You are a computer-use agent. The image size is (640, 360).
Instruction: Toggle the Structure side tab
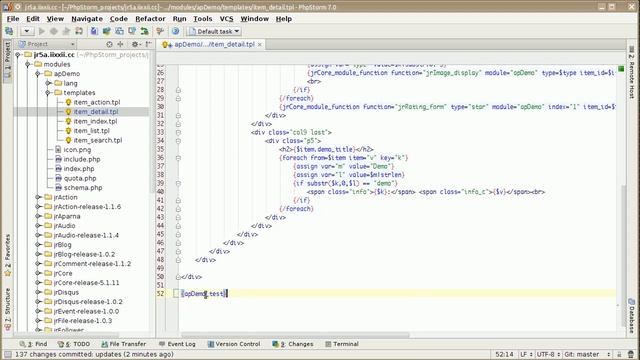click(x=7, y=309)
